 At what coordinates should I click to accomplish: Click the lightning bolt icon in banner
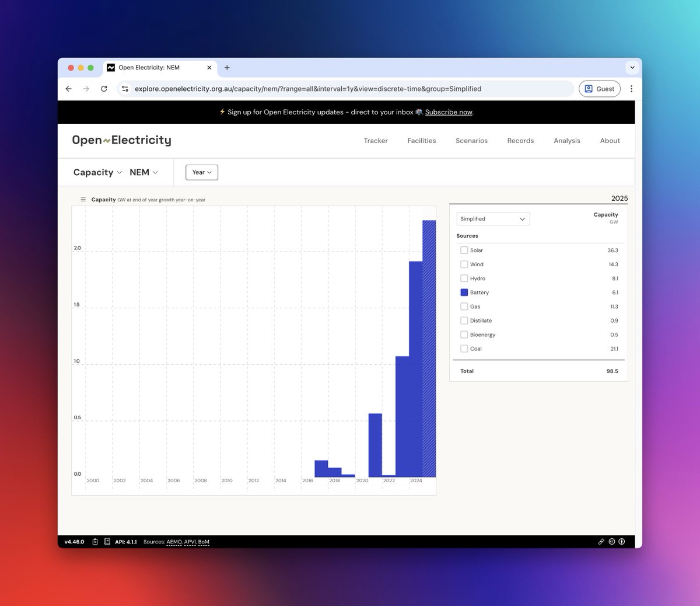[x=222, y=112]
